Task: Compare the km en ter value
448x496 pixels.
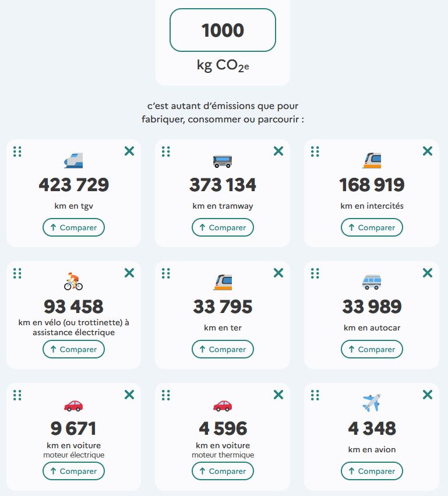Action: 223,349
